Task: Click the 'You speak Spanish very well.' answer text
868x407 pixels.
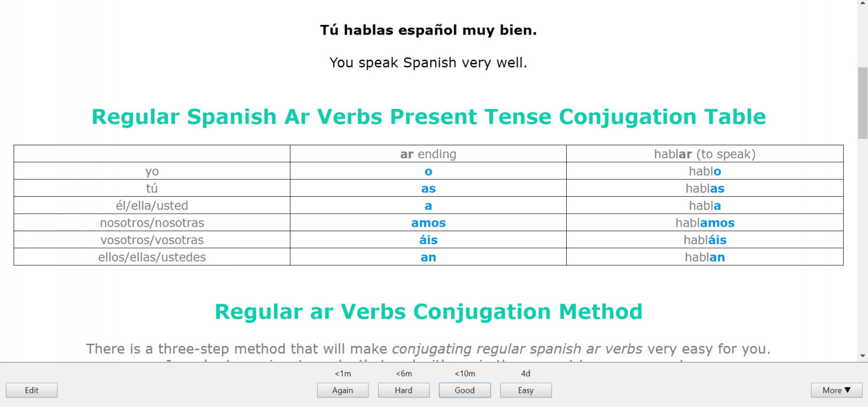Action: pos(428,62)
